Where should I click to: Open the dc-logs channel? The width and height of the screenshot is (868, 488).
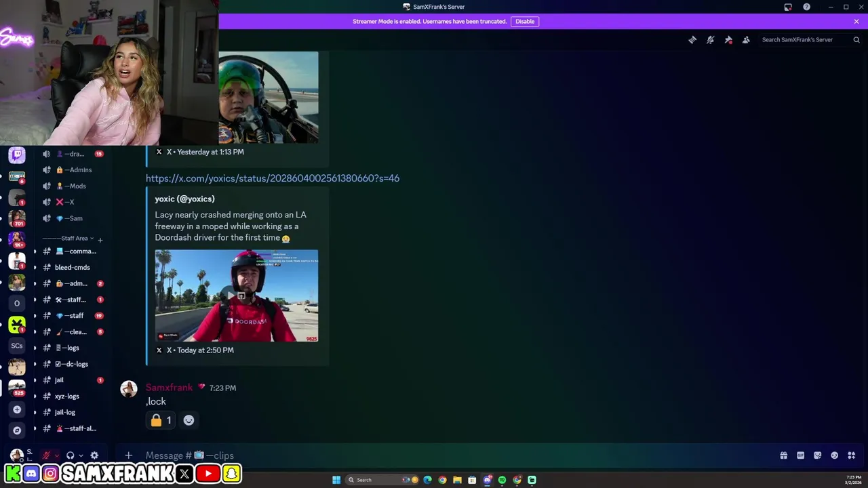coord(73,364)
